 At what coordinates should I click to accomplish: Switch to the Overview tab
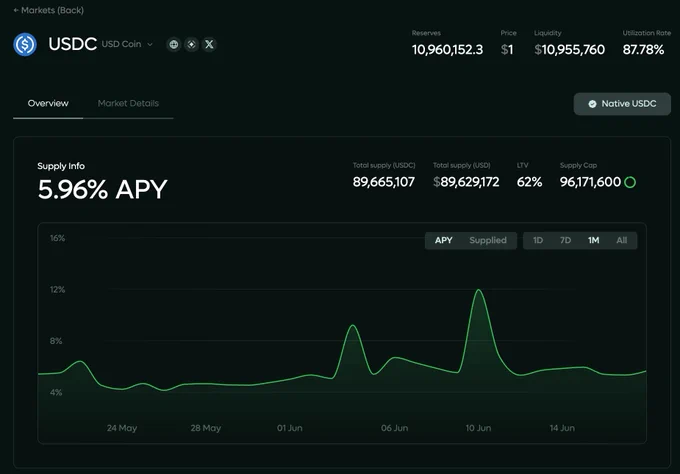[x=48, y=103]
